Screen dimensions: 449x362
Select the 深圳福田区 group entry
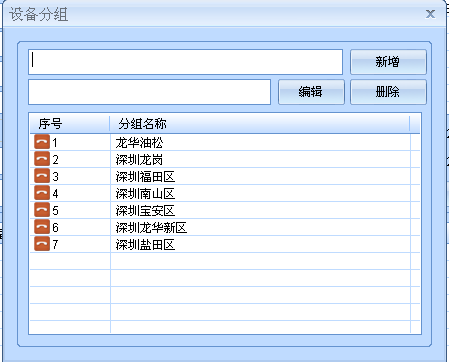click(x=145, y=177)
